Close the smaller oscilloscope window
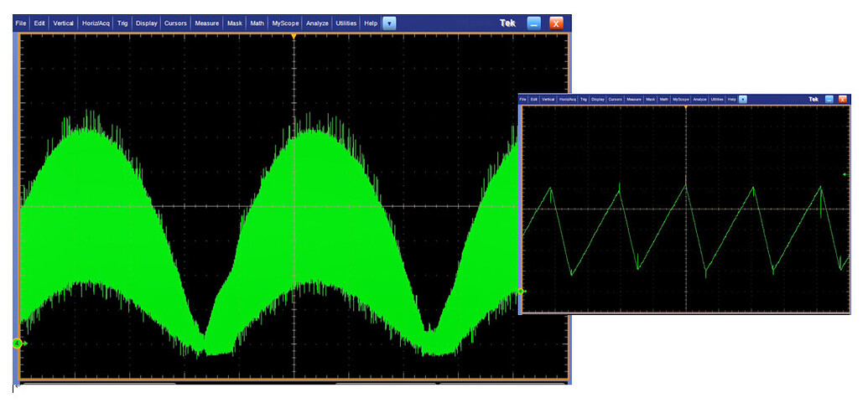 [844, 99]
